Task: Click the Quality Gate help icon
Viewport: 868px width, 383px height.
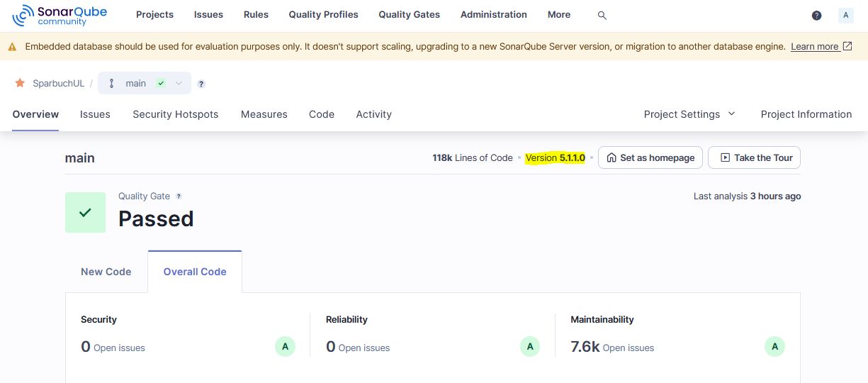Action: coord(179,196)
